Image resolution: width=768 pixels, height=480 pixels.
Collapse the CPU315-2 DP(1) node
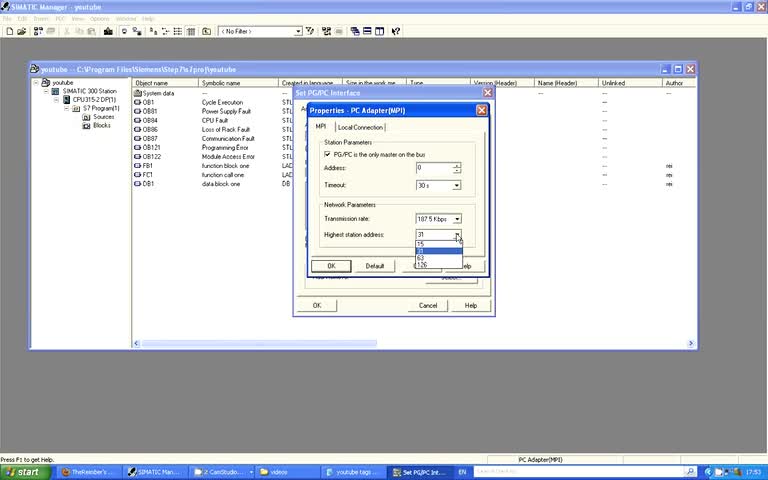tap(56, 99)
